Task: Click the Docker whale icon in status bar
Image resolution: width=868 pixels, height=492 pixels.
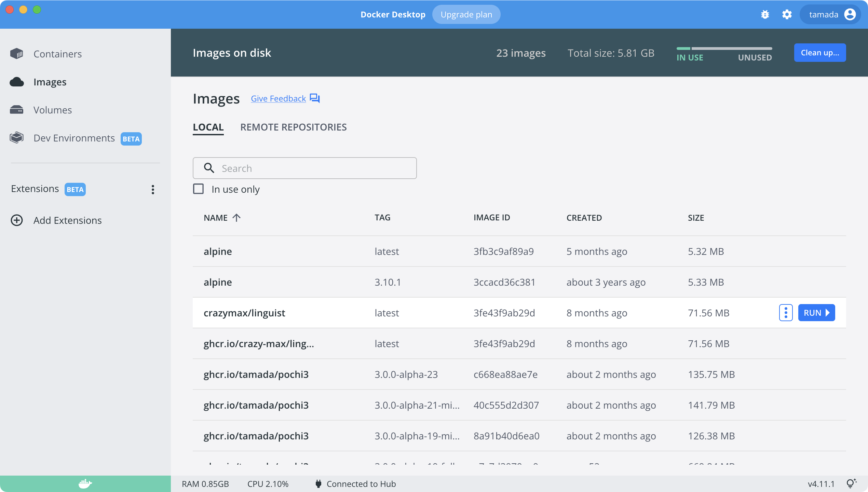Action: click(x=85, y=483)
